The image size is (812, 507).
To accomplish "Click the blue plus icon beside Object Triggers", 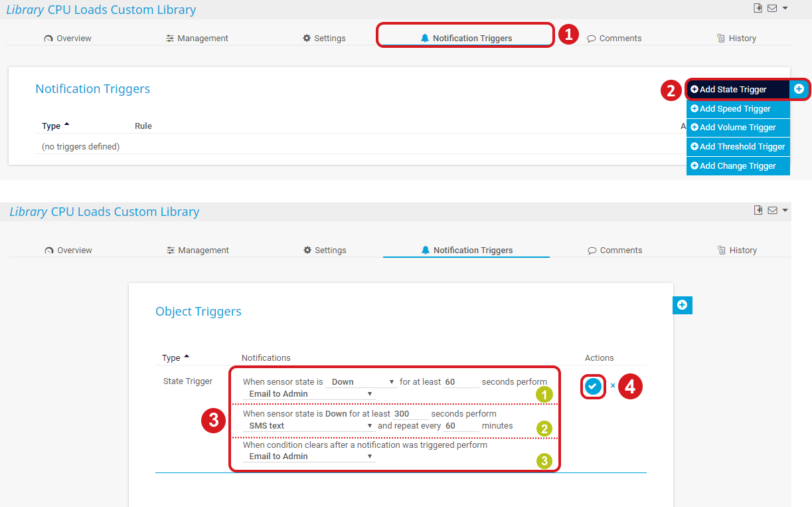I will [x=682, y=305].
